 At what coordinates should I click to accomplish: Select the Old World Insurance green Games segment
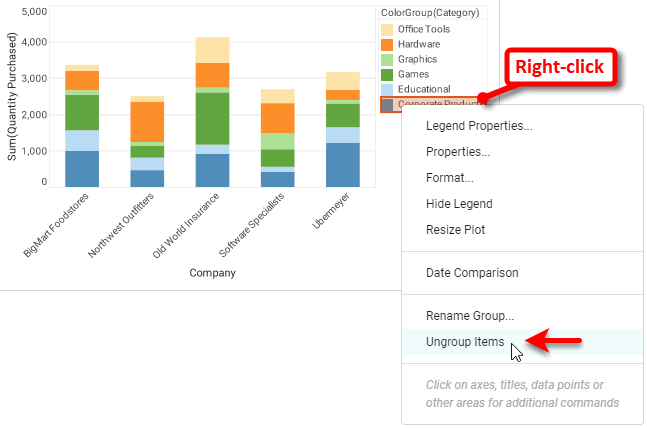[212, 118]
